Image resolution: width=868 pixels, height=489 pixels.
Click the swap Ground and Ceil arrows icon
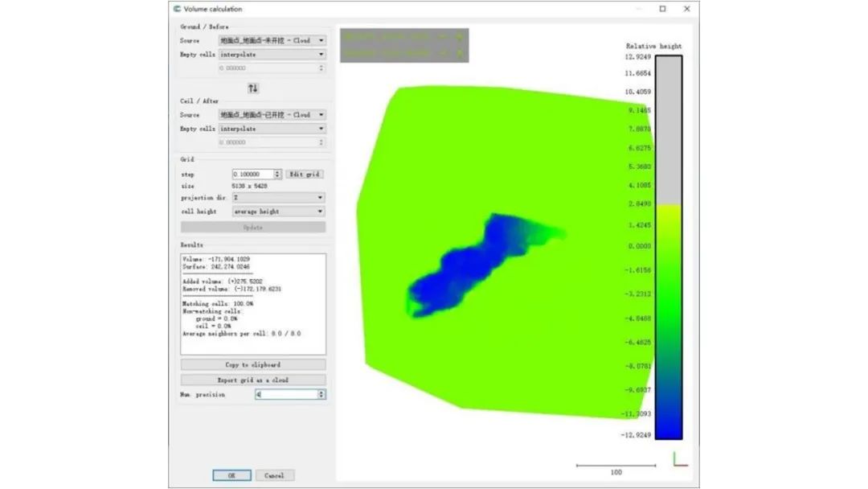pos(253,88)
